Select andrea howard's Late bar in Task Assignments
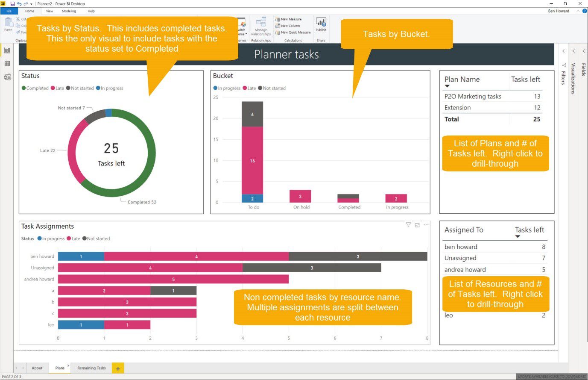The height and width of the screenshot is (380, 588). (x=173, y=279)
